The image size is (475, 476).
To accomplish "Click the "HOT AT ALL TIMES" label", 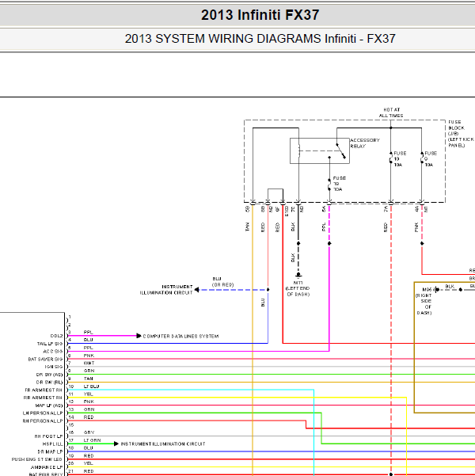I will pos(391,112).
